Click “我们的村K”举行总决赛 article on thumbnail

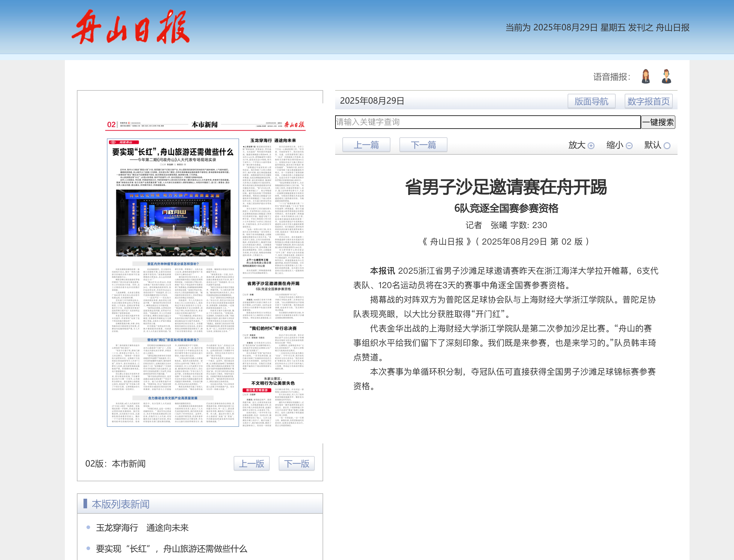tap(273, 348)
